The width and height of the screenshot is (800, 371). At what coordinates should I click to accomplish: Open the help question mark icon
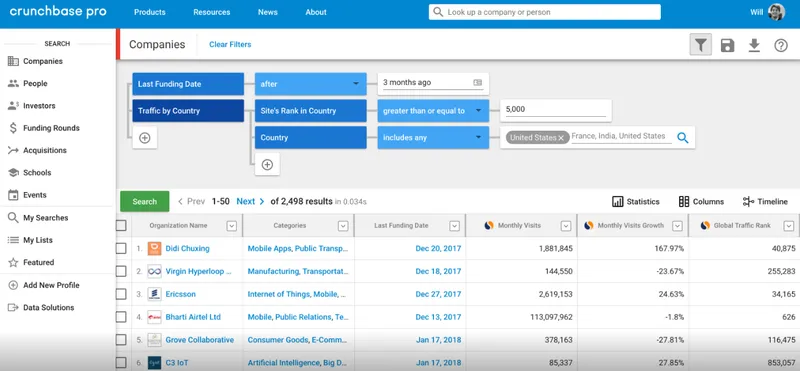[781, 45]
